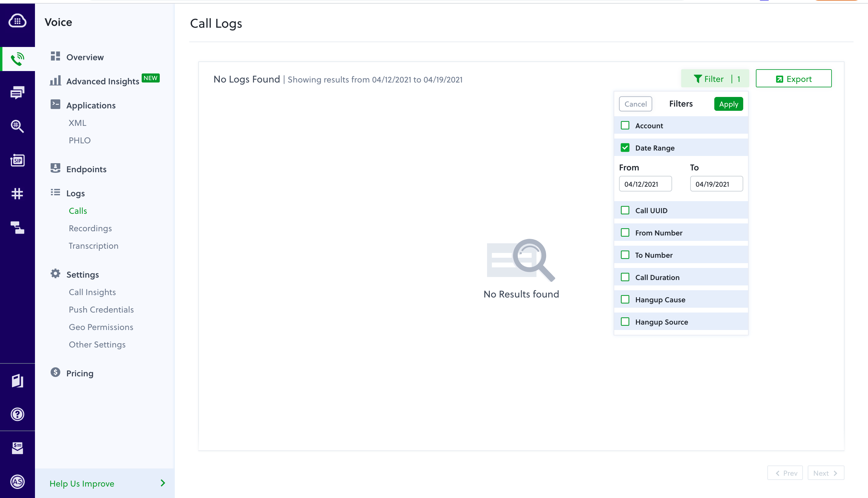Click the From date field 04/12/2021

coord(645,184)
